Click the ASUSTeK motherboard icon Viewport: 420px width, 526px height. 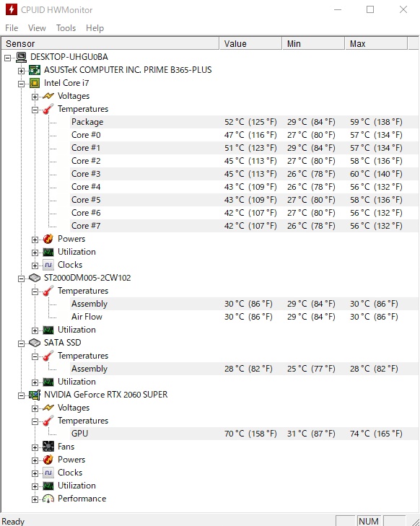[35, 70]
